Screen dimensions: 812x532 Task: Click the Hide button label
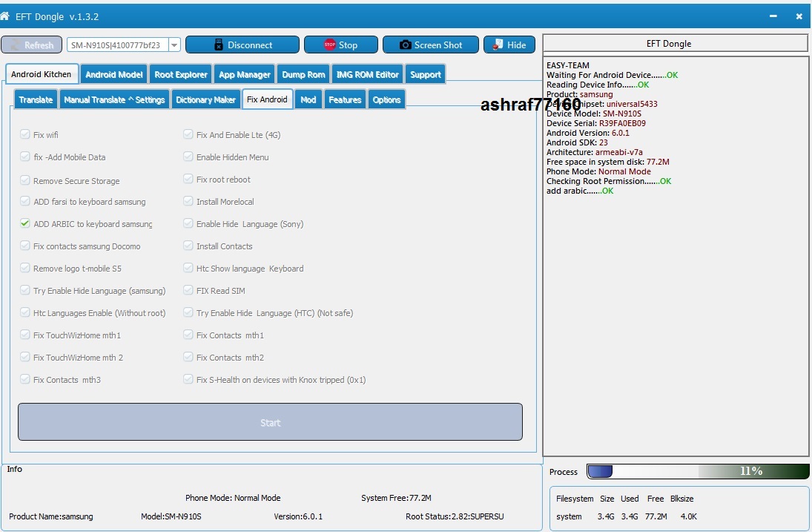tap(516, 45)
